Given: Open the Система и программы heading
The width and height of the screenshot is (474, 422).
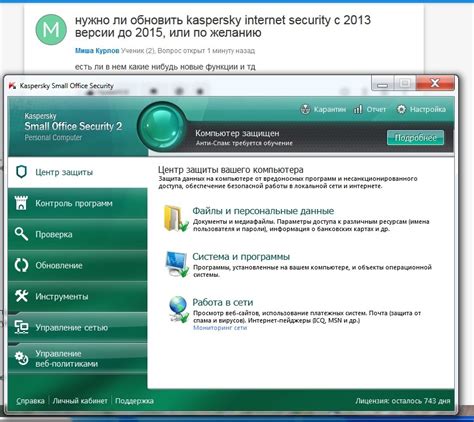Looking at the screenshot, I should pyautogui.click(x=241, y=256).
